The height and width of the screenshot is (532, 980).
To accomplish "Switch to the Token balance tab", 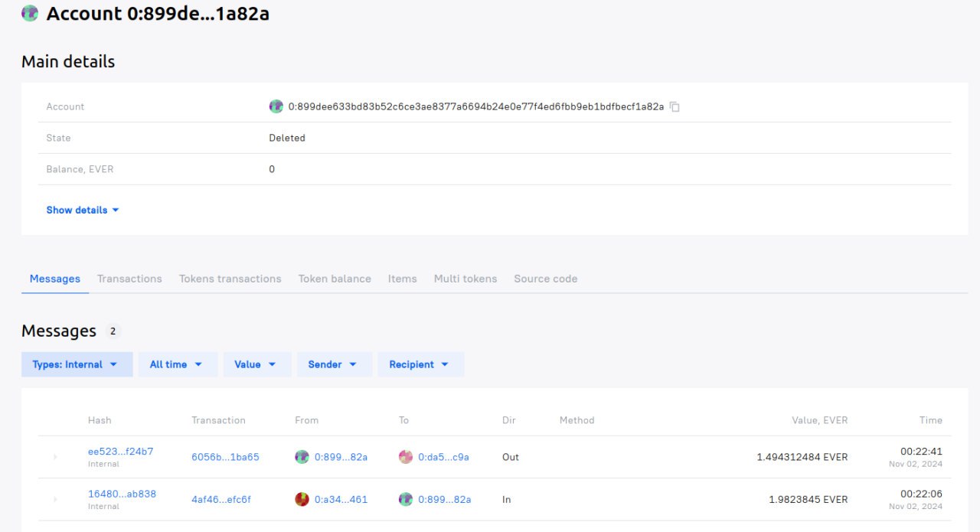I will pos(335,279).
